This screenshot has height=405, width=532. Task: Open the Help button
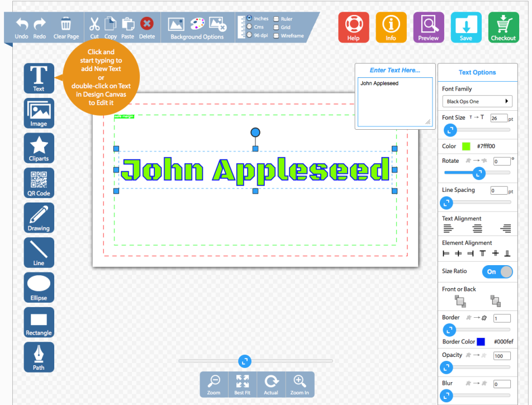[x=354, y=27]
